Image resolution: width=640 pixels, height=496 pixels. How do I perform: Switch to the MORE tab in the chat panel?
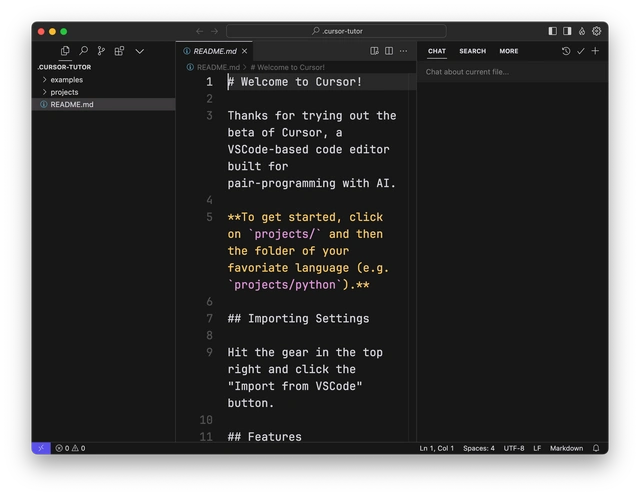pos(509,51)
